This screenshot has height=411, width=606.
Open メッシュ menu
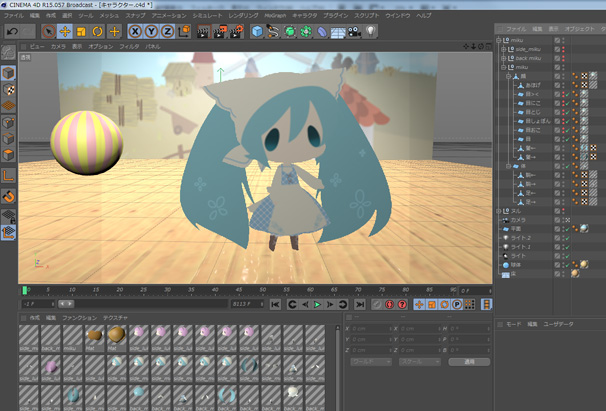[109, 15]
